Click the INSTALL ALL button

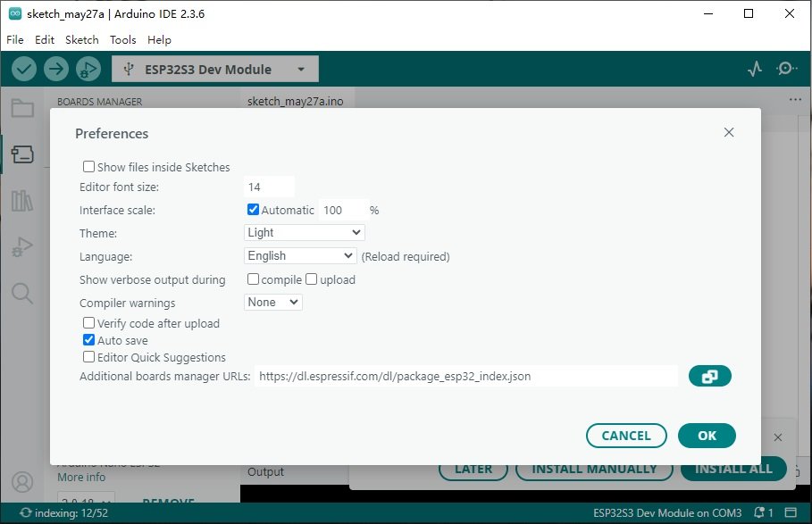(x=733, y=469)
